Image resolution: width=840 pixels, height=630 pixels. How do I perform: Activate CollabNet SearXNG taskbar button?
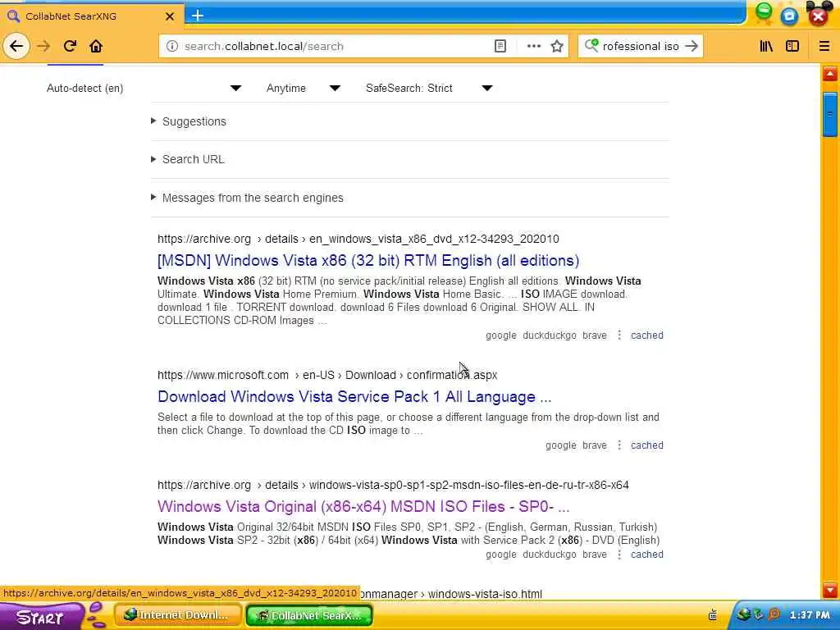(x=309, y=615)
